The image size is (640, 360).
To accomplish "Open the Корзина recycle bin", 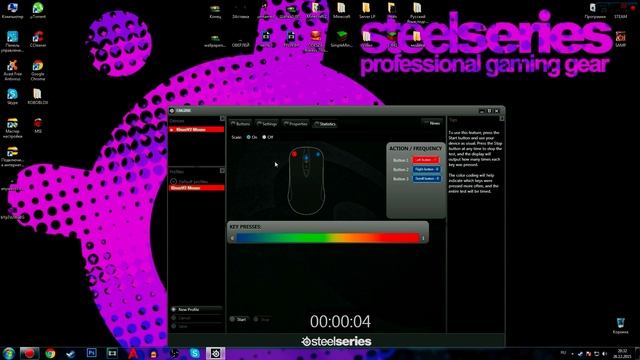I will click(620, 325).
